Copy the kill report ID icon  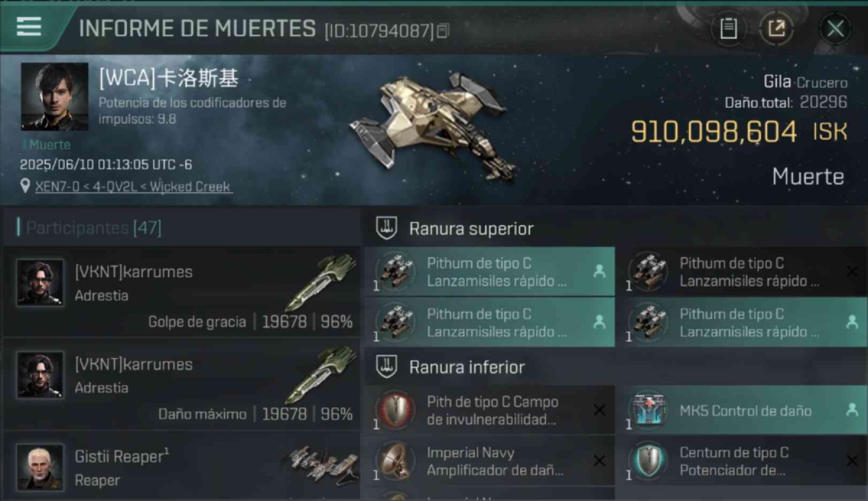pos(443,31)
